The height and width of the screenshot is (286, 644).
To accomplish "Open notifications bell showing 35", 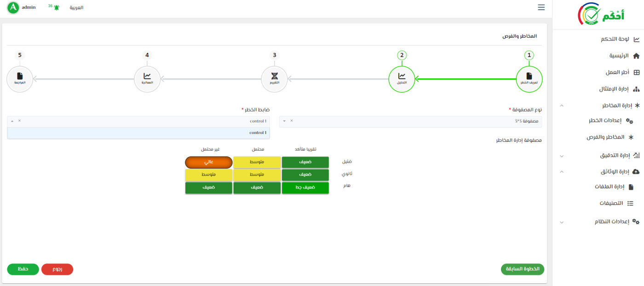I will pyautogui.click(x=56, y=8).
